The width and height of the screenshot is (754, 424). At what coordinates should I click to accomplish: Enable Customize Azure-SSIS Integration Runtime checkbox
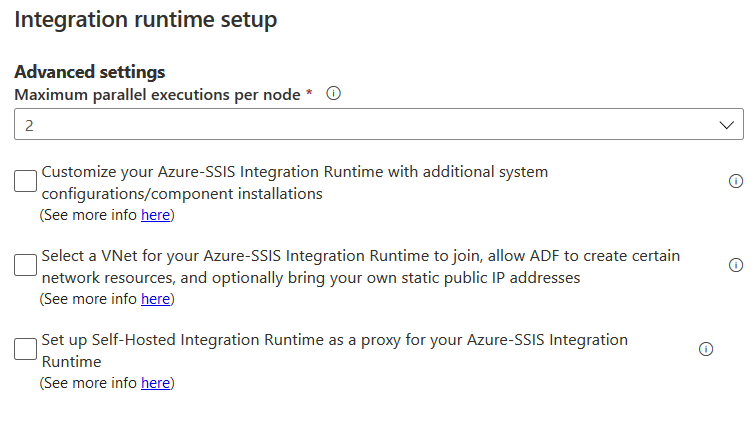point(26,181)
